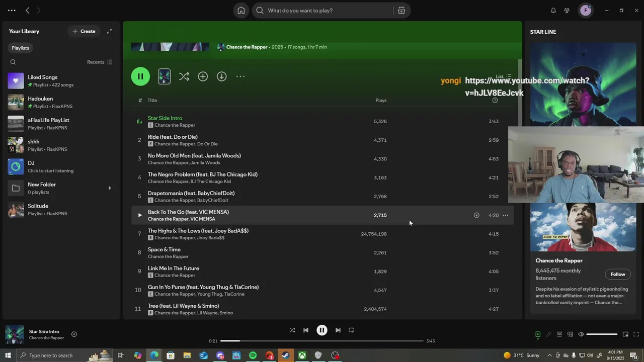Sort by duration clock column header
This screenshot has width=644, height=362.
point(495,101)
